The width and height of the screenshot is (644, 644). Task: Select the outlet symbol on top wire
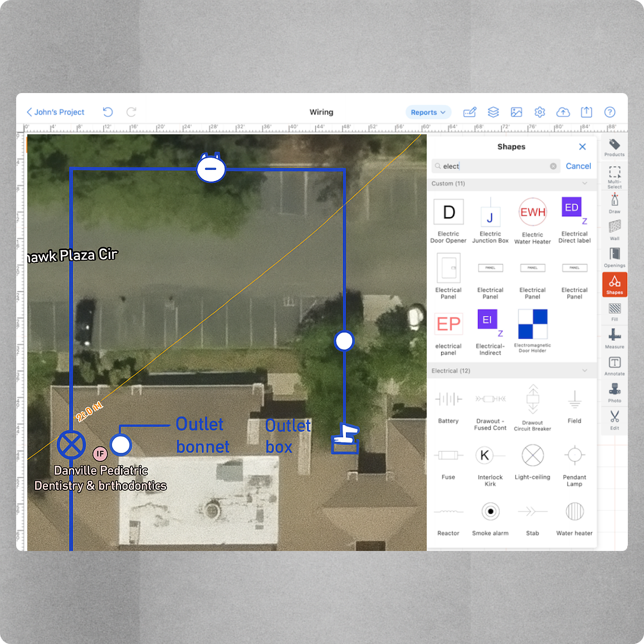(x=211, y=168)
